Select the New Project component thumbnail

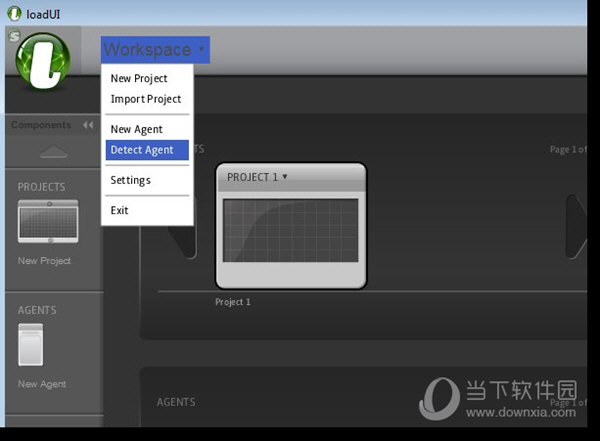click(48, 221)
